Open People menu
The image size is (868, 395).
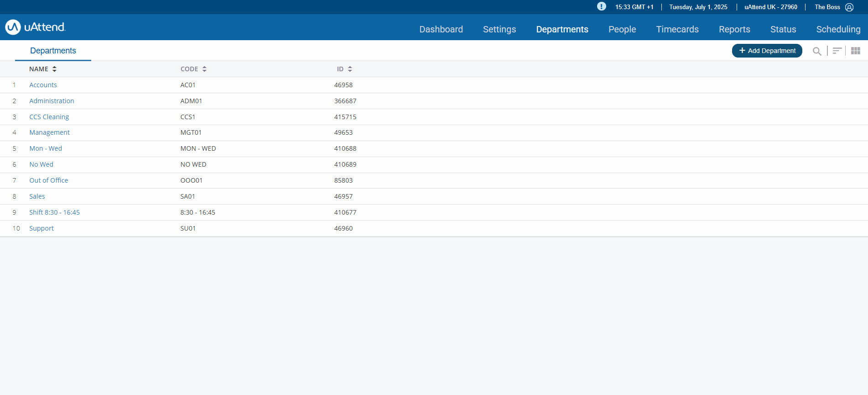[x=622, y=29]
